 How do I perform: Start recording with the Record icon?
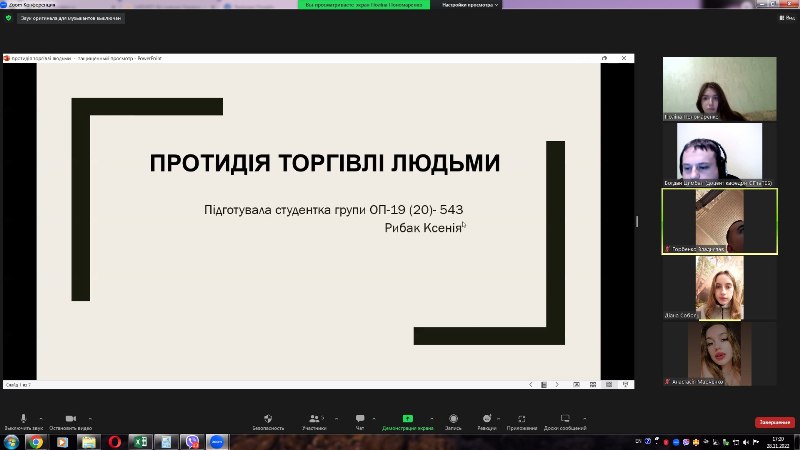453,419
